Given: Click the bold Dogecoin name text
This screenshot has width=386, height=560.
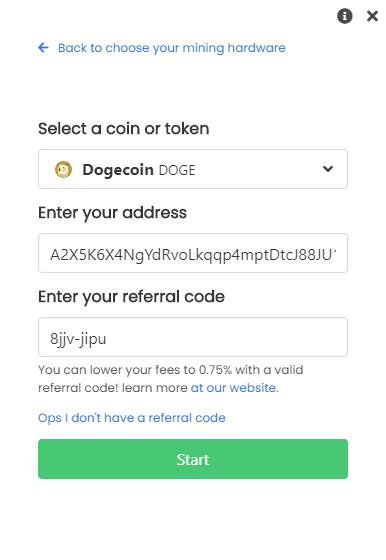Looking at the screenshot, I should 118,170.
